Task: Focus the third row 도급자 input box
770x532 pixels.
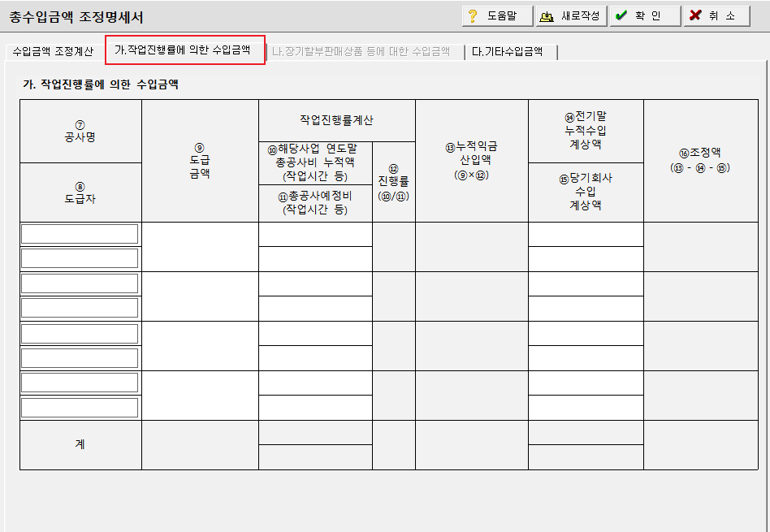Action: point(80,358)
